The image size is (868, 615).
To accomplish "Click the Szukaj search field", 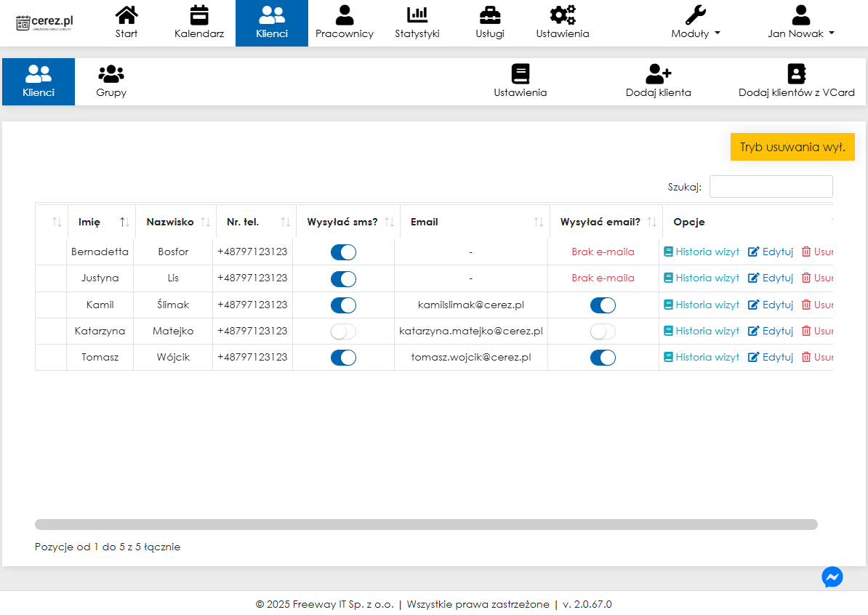I will (x=771, y=187).
